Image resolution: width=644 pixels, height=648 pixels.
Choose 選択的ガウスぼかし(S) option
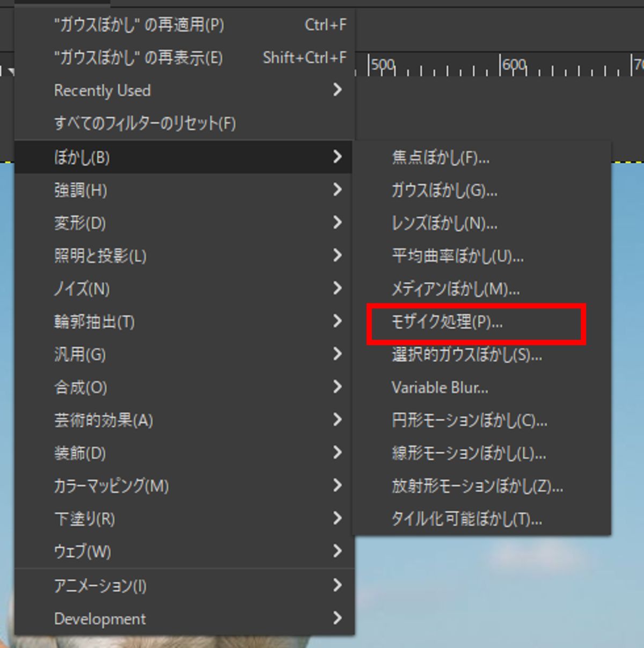pos(466,355)
